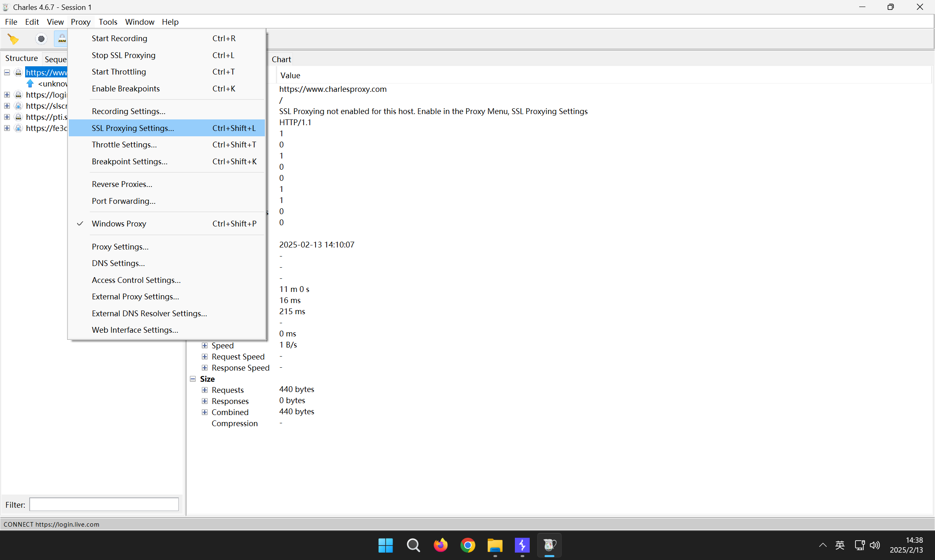
Task: Open Chrome from the taskbar
Action: tap(467, 545)
